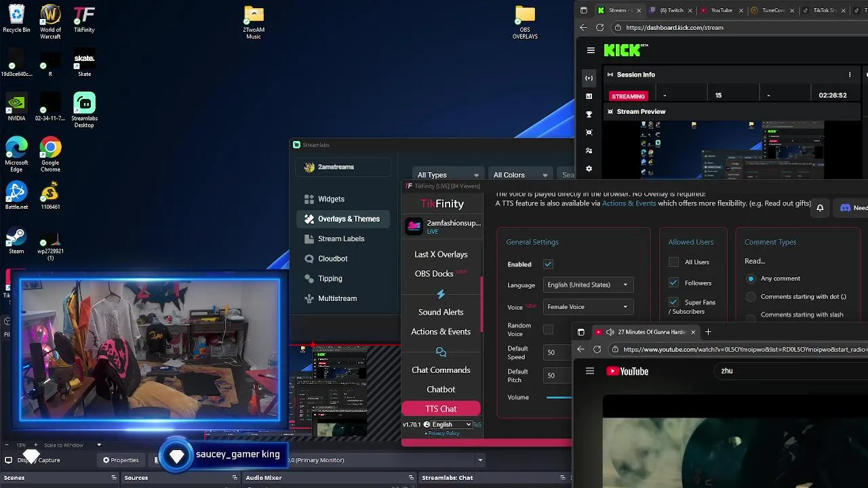
Task: Select Any comment radio option
Action: (751, 279)
